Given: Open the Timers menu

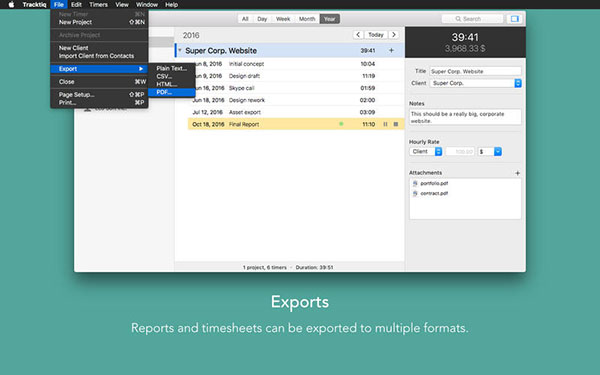Looking at the screenshot, I should 98,5.
